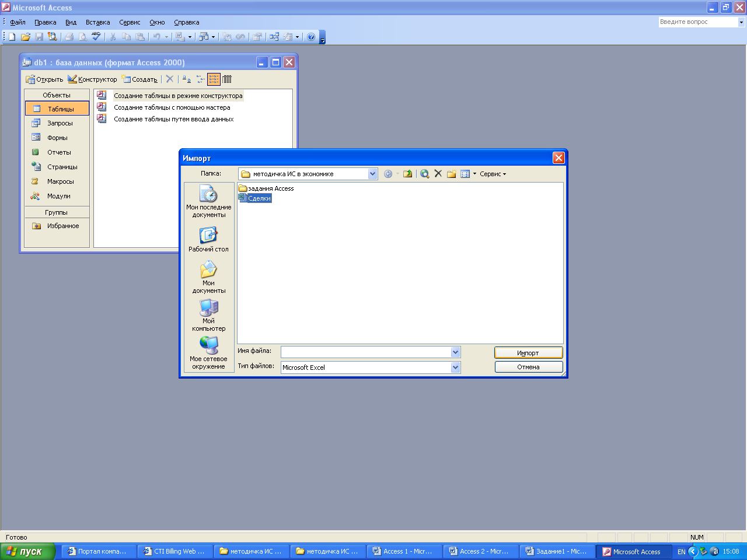Switch db1 window to large icons view
The width and height of the screenshot is (747, 560).
pyautogui.click(x=187, y=79)
